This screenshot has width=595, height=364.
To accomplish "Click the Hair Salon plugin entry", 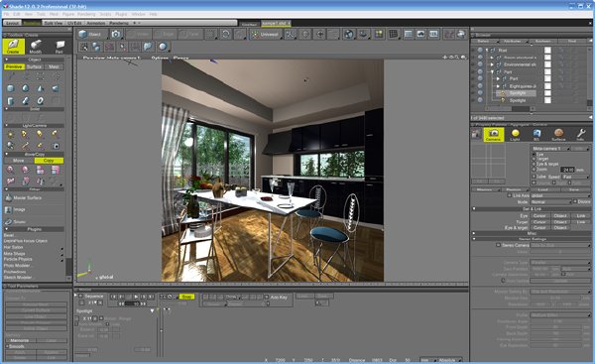I will [x=13, y=247].
